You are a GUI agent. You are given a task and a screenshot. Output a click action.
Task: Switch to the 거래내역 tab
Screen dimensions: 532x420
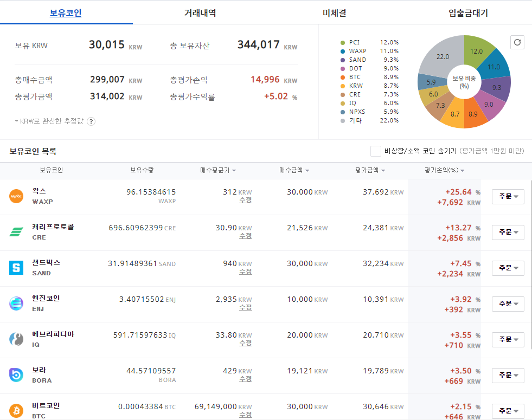tap(200, 13)
